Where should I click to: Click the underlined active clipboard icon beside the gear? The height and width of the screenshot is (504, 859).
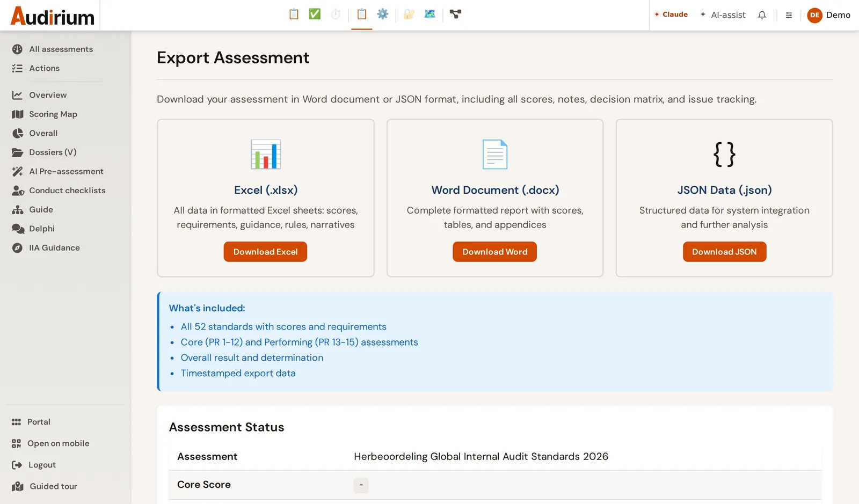click(362, 14)
